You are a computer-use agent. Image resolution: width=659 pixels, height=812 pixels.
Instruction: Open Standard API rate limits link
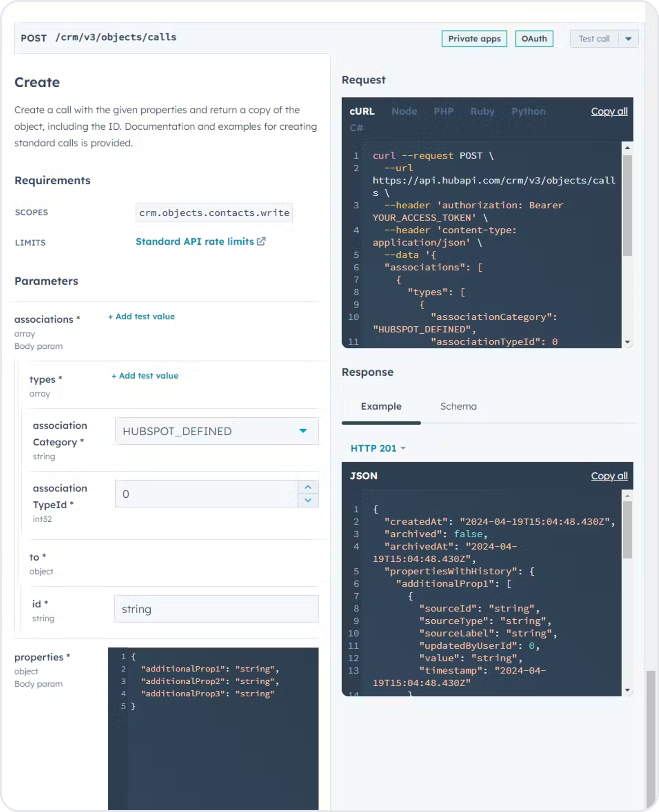(195, 241)
